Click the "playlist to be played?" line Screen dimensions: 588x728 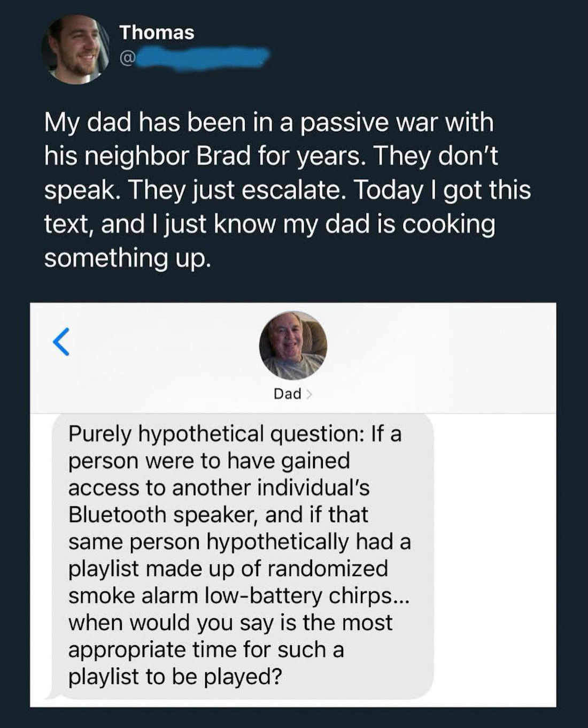(175, 677)
